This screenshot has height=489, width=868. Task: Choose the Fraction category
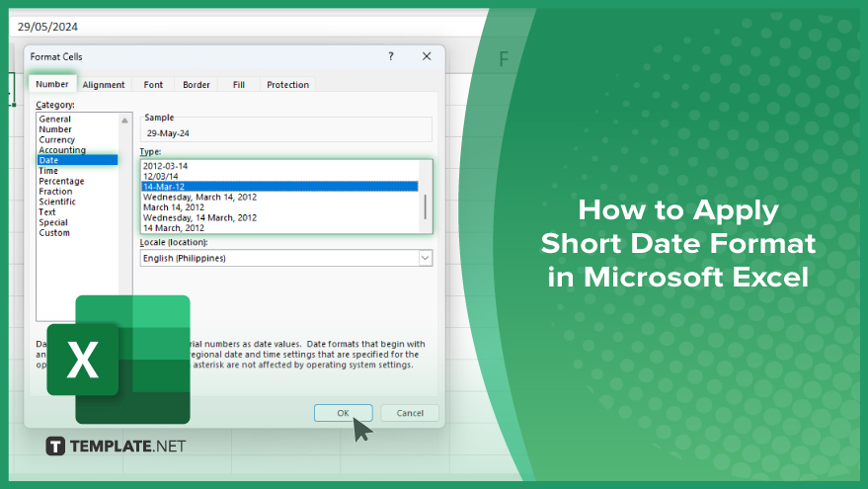click(x=55, y=191)
